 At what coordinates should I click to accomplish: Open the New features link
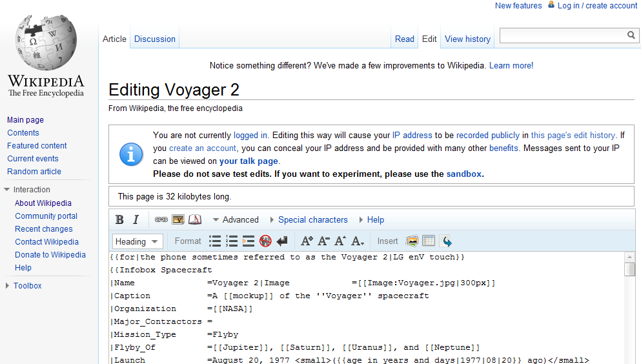[x=518, y=6]
